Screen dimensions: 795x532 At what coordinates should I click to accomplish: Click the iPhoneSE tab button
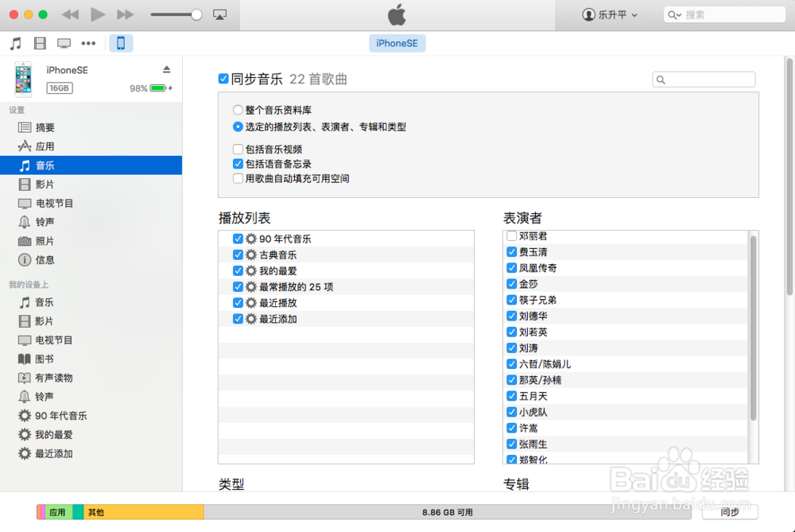(x=397, y=43)
